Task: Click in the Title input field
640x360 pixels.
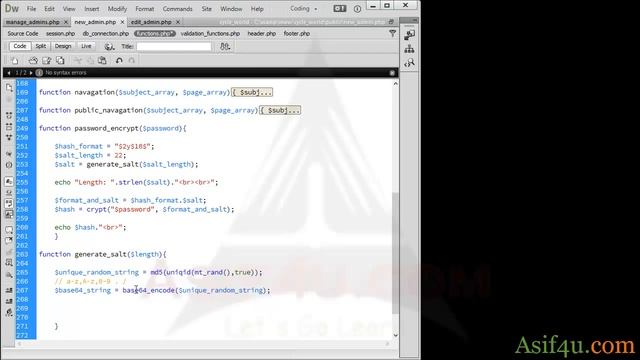Action: 174,47
